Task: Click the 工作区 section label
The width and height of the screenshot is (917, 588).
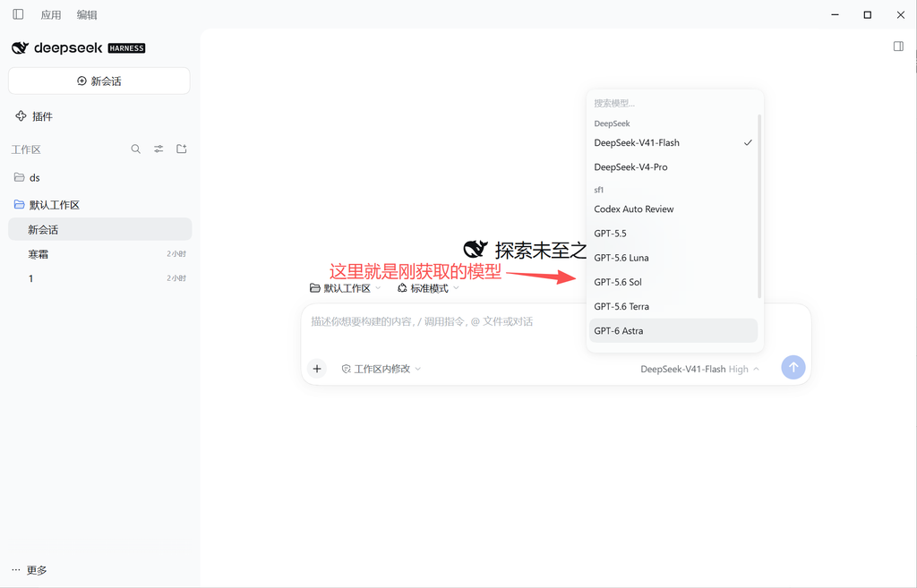Action: coord(26,149)
